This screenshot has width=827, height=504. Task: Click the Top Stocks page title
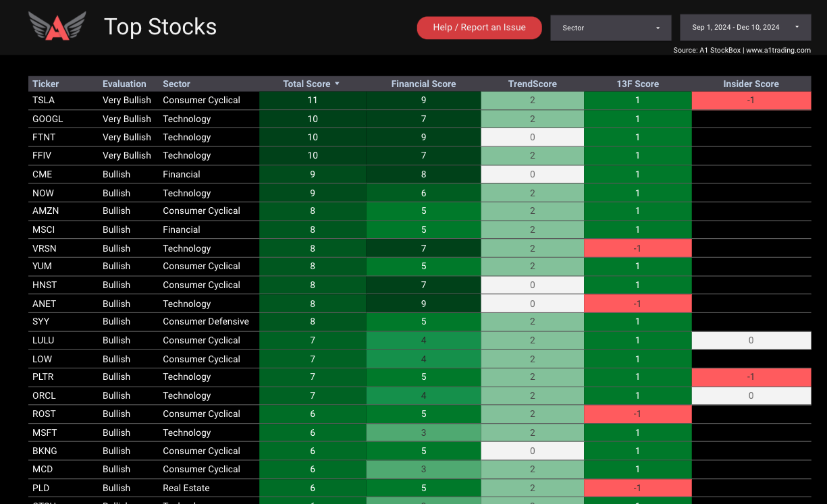(160, 27)
